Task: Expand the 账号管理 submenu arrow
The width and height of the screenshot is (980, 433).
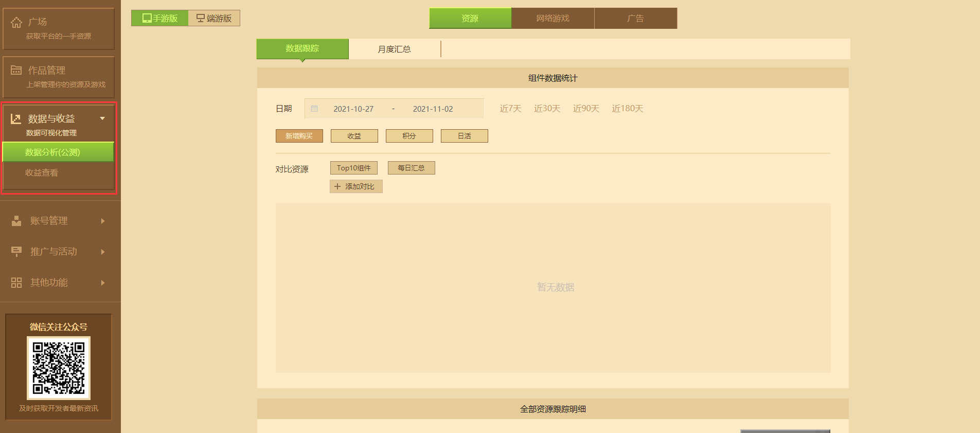Action: coord(103,221)
